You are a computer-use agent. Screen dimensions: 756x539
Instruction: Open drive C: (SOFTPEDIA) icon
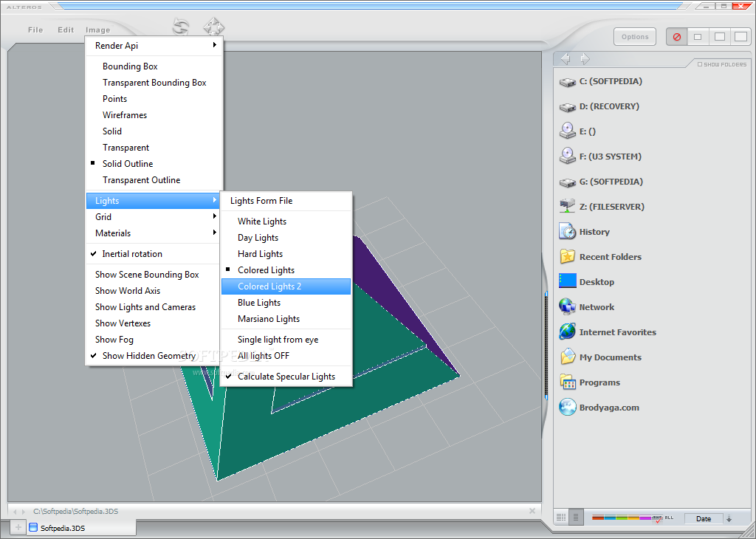pos(568,82)
